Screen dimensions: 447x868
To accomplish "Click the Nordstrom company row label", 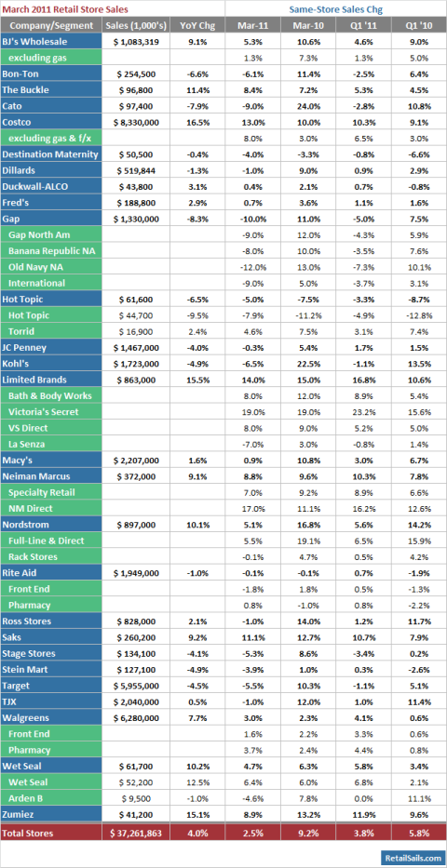I will tap(51, 524).
